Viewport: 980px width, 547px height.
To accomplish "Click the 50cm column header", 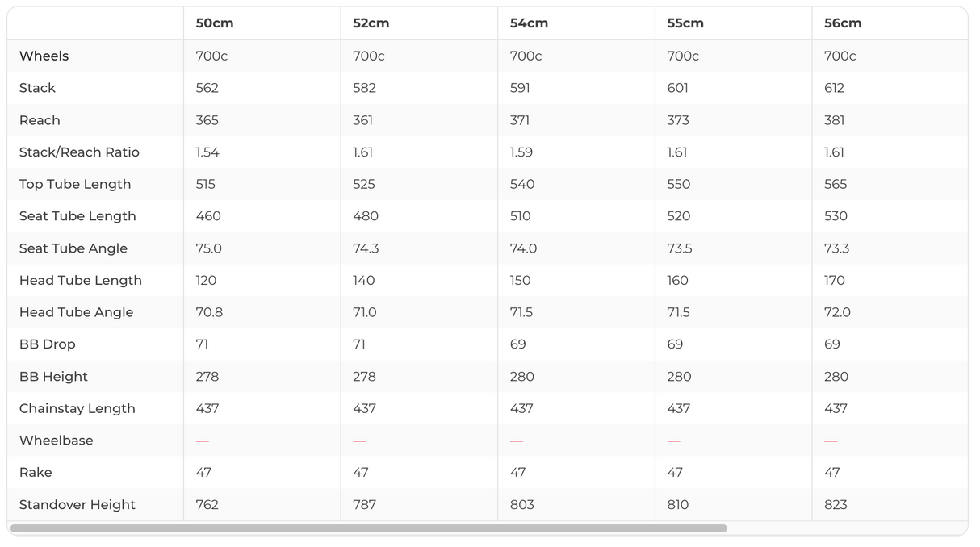I will [x=215, y=23].
